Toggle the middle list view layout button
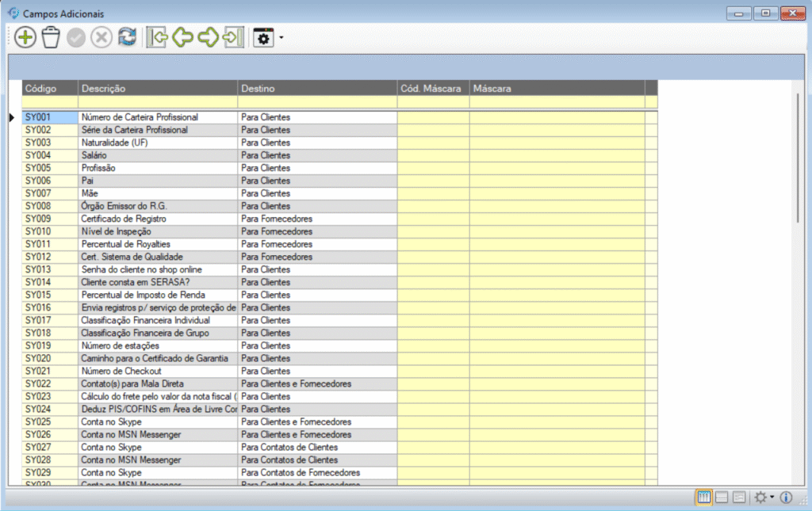 coord(722,498)
